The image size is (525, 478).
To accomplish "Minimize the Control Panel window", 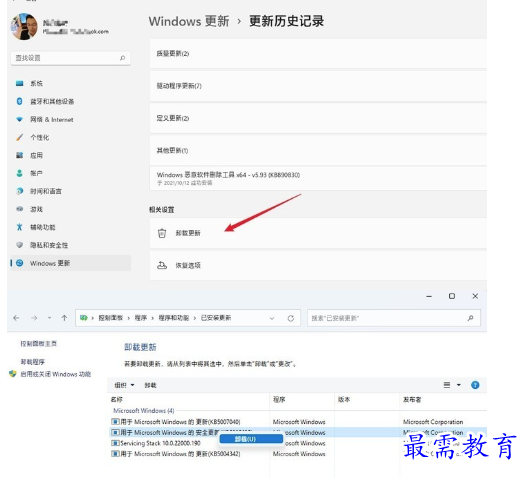I will tap(429, 296).
